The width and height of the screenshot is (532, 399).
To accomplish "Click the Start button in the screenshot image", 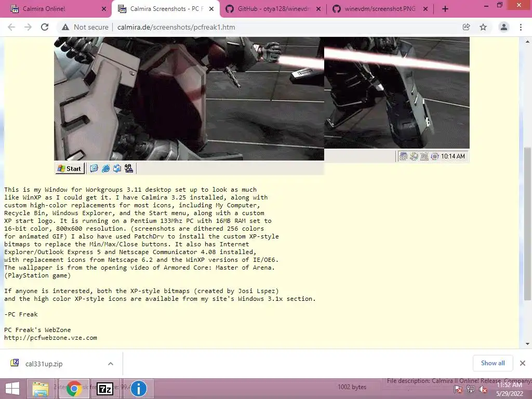I will [70, 169].
